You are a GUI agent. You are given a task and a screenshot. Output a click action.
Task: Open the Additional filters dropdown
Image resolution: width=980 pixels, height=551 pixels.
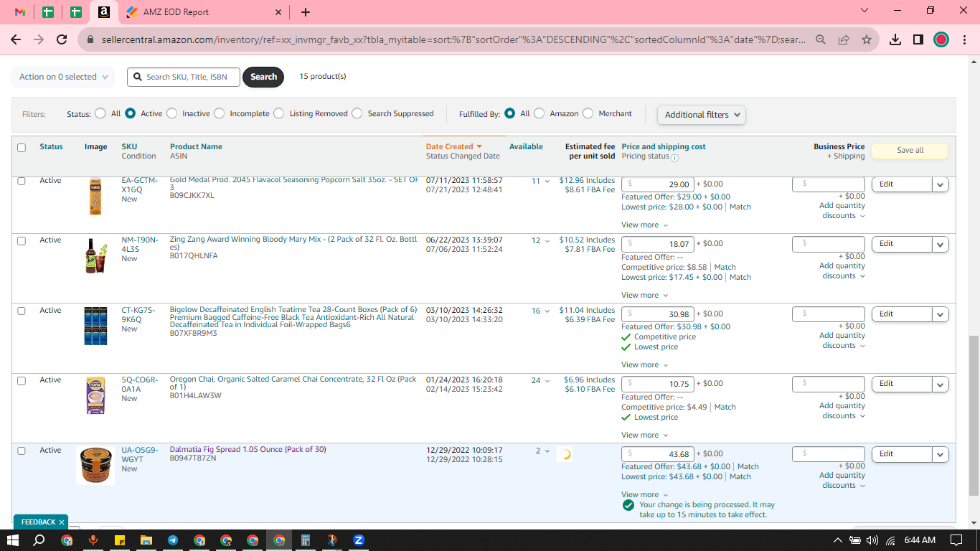(x=702, y=115)
